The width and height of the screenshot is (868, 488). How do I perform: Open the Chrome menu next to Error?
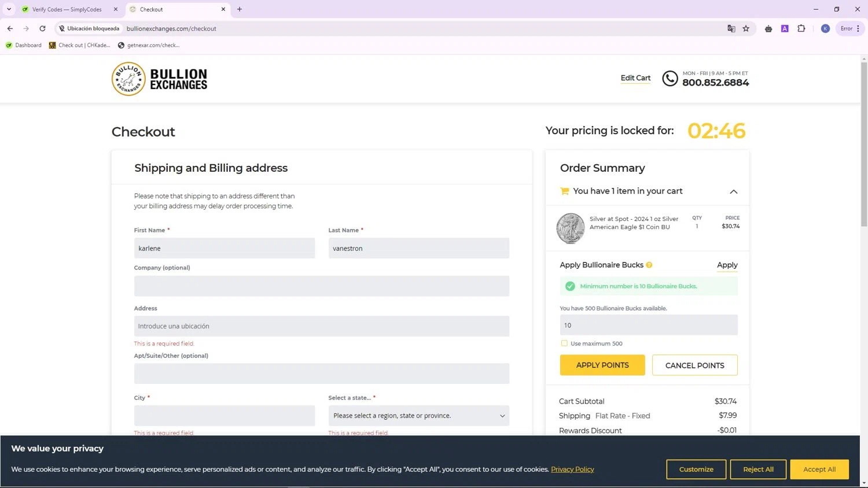[x=858, y=28]
